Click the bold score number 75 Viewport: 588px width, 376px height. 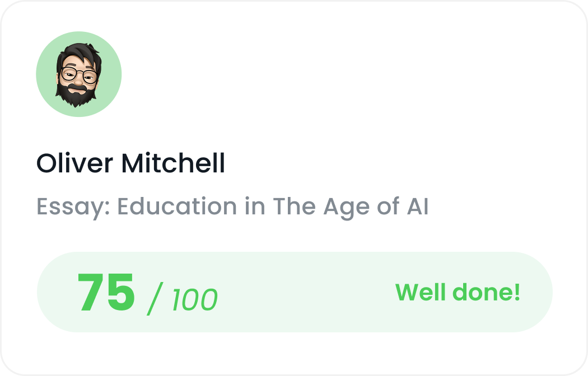[106, 291]
